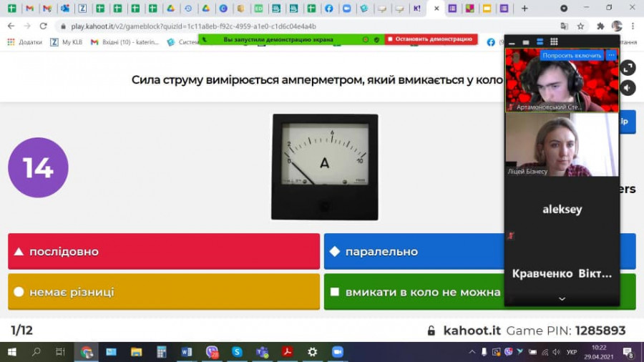This screenshot has width=644, height=362.
Task: Open new browser tab with plus
Action: pyautogui.click(x=525, y=8)
